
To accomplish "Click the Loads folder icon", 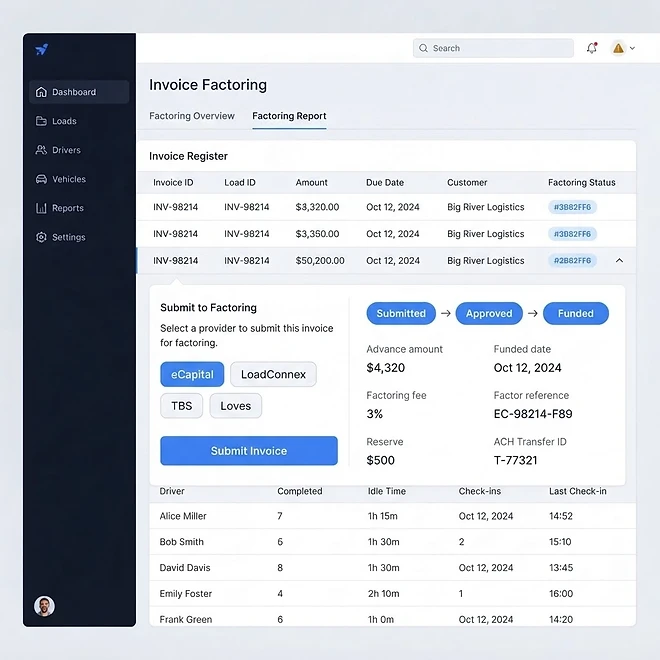I will pos(41,121).
